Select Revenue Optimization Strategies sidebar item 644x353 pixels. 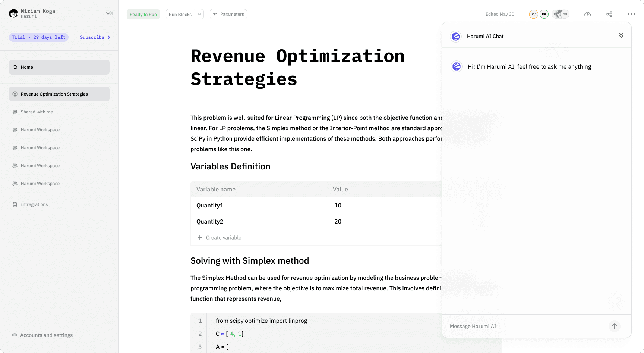pos(59,94)
